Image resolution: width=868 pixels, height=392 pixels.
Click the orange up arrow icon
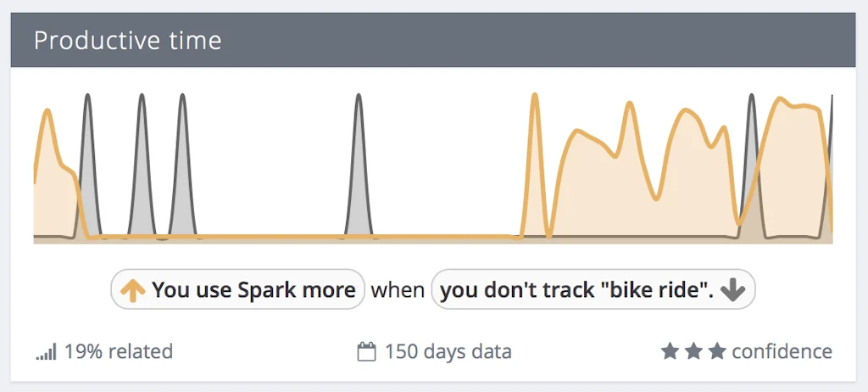pos(131,290)
